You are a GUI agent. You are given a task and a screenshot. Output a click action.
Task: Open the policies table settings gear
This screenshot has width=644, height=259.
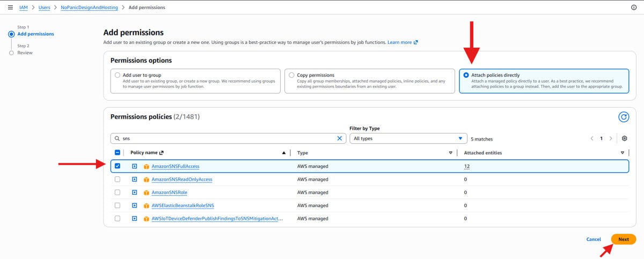point(625,138)
